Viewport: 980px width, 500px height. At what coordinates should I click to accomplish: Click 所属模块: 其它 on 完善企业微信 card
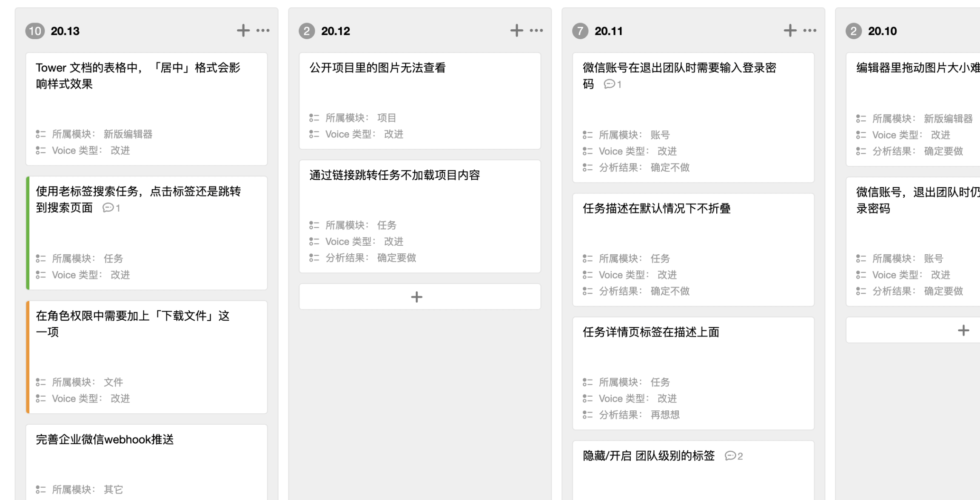click(x=80, y=490)
